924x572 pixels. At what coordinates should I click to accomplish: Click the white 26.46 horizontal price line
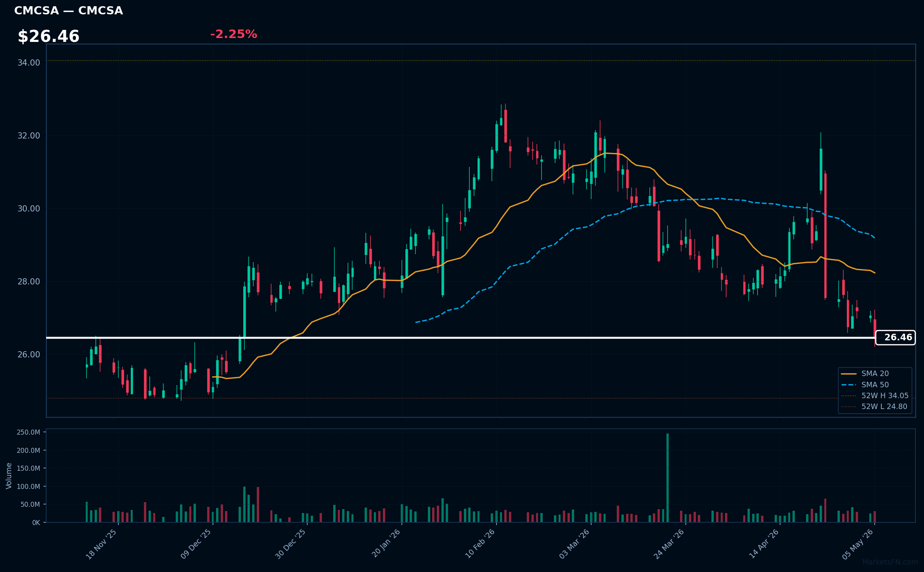pyautogui.click(x=461, y=338)
